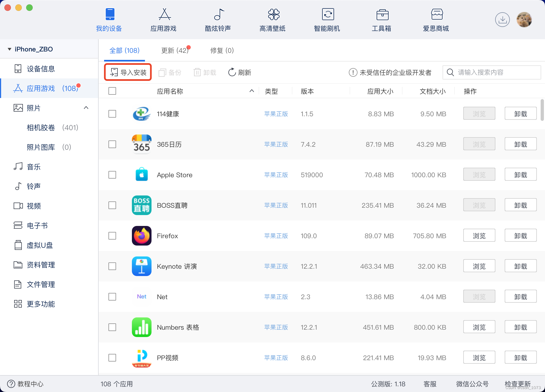This screenshot has height=392, width=545.
Task: Click the 客服 link in status bar
Action: (430, 384)
